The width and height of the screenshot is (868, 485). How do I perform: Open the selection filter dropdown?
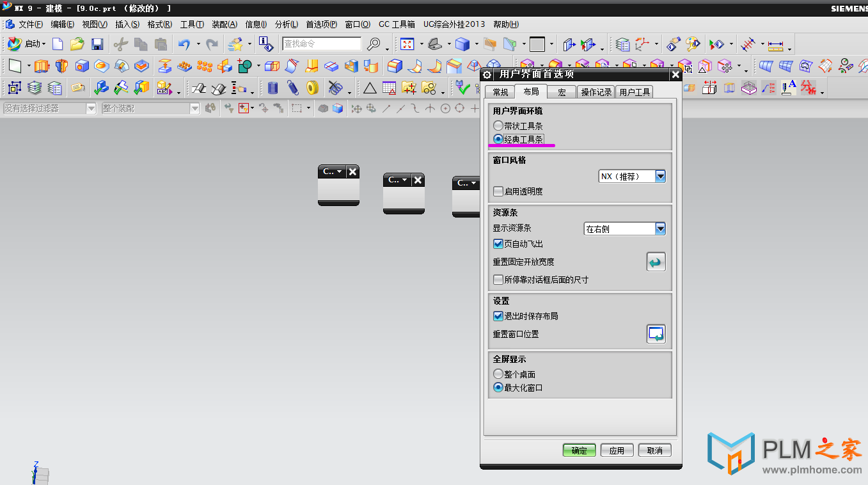(x=91, y=109)
